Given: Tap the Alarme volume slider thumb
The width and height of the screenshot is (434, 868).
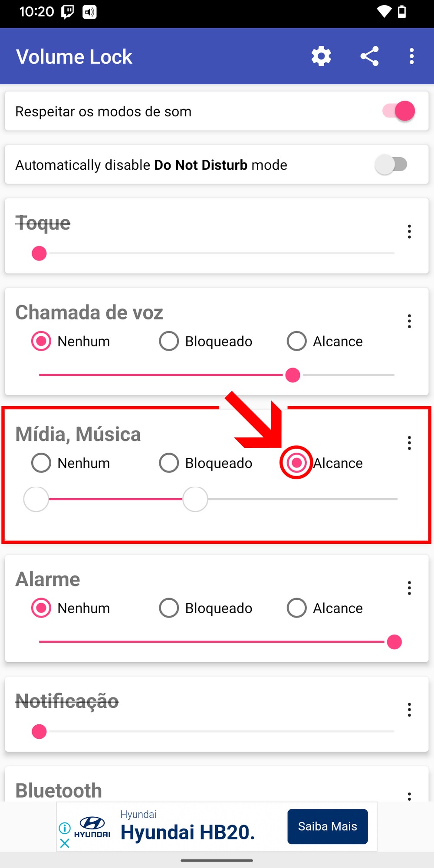Looking at the screenshot, I should (394, 642).
